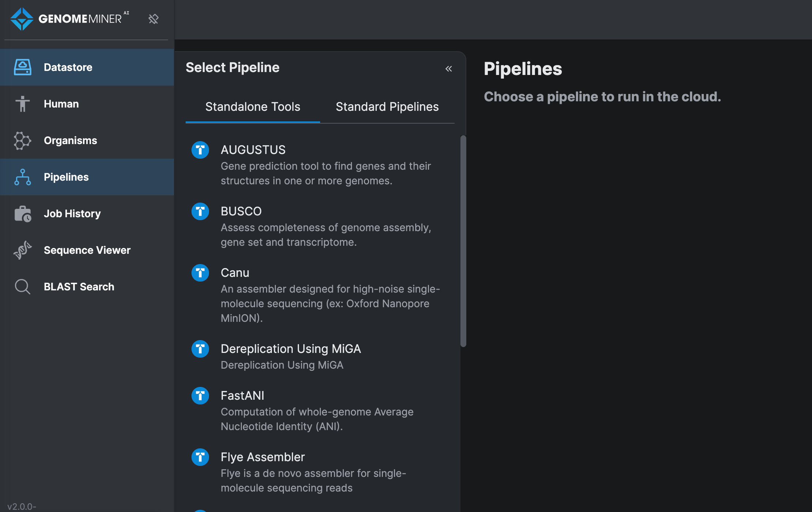Click 'Choose a pipeline to run' subtitle

coord(602,97)
